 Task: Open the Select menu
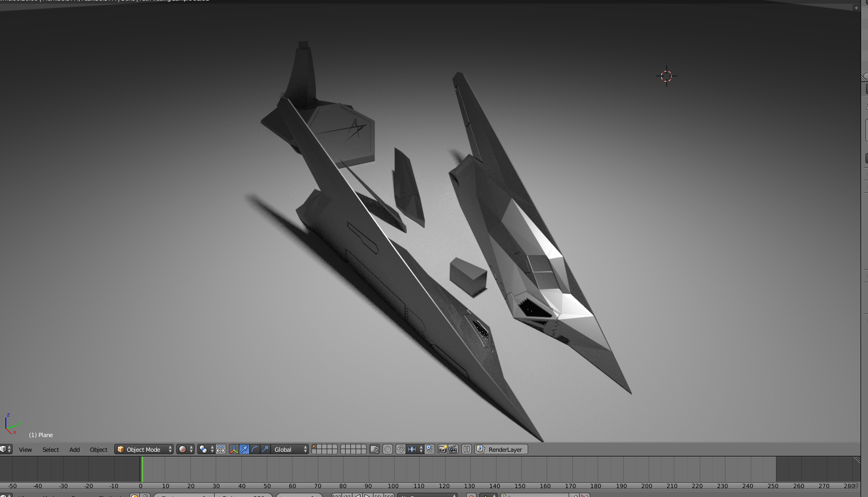pos(51,450)
